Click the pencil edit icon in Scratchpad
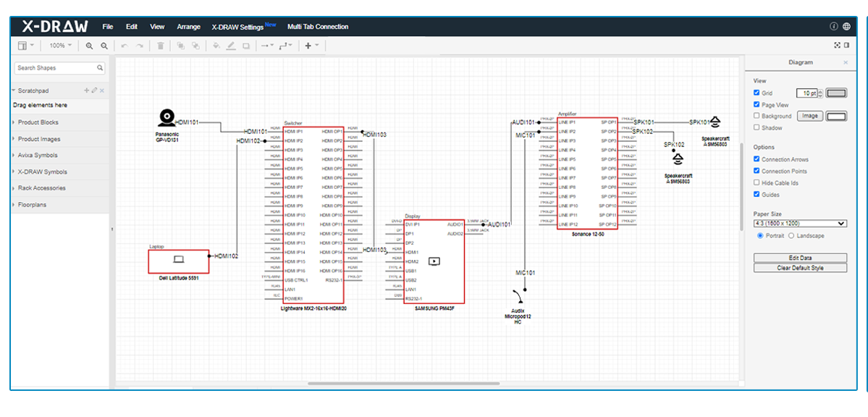 [x=94, y=90]
